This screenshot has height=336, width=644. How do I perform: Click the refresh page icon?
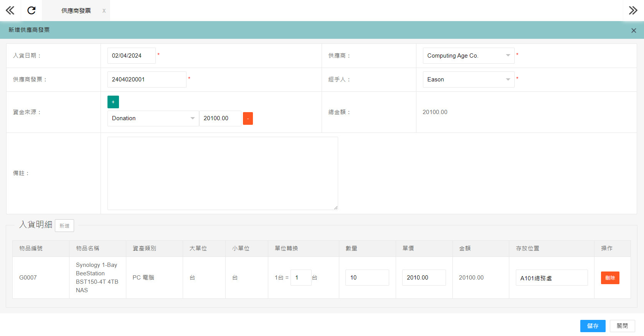pos(31,10)
